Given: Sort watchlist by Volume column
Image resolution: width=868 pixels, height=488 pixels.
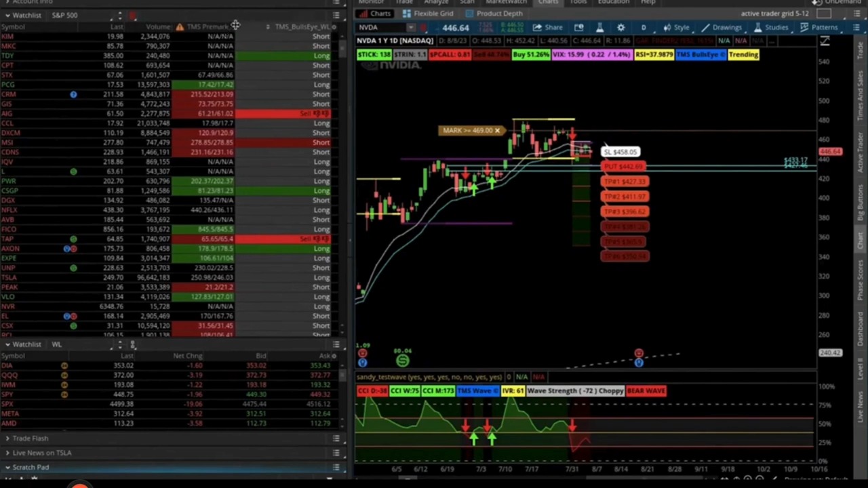Looking at the screenshot, I should click(x=157, y=26).
